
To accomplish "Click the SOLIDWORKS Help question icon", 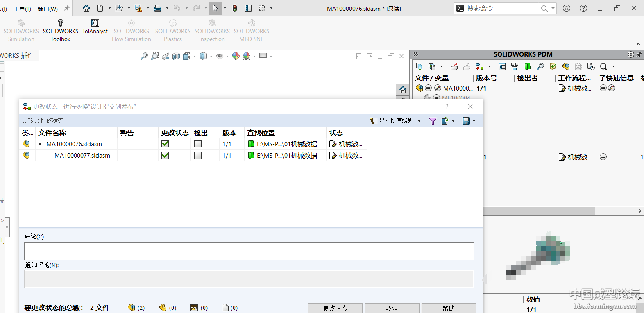I will (583, 8).
